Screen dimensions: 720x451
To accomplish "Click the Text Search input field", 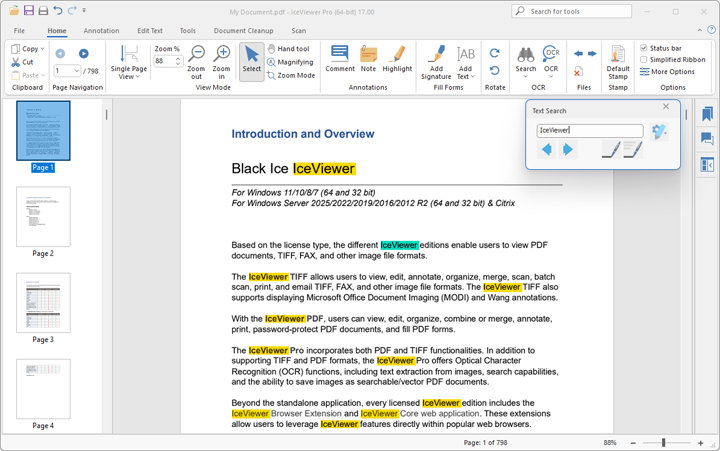I will pos(590,130).
